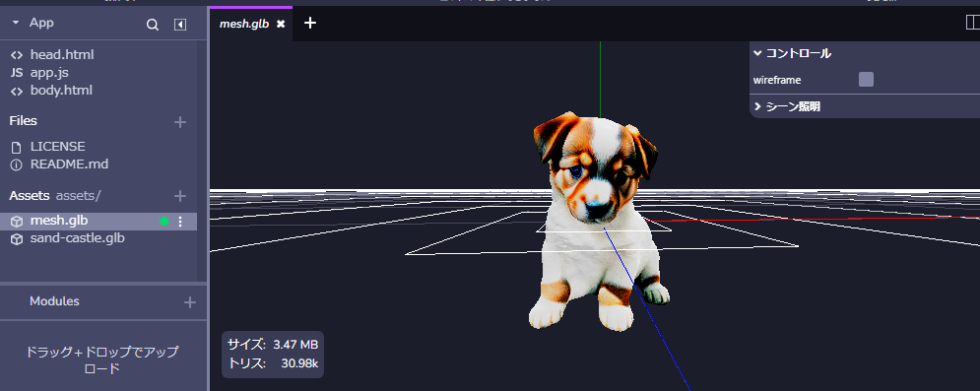This screenshot has height=391, width=980.
Task: Open app.js file
Action: click(x=49, y=73)
